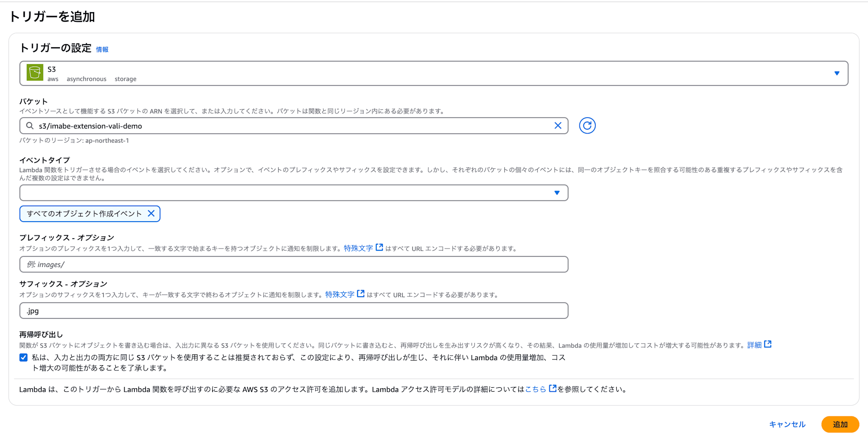The height and width of the screenshot is (439, 868).
Task: Click the トリガーを追加 page heading
Action: click(x=52, y=16)
